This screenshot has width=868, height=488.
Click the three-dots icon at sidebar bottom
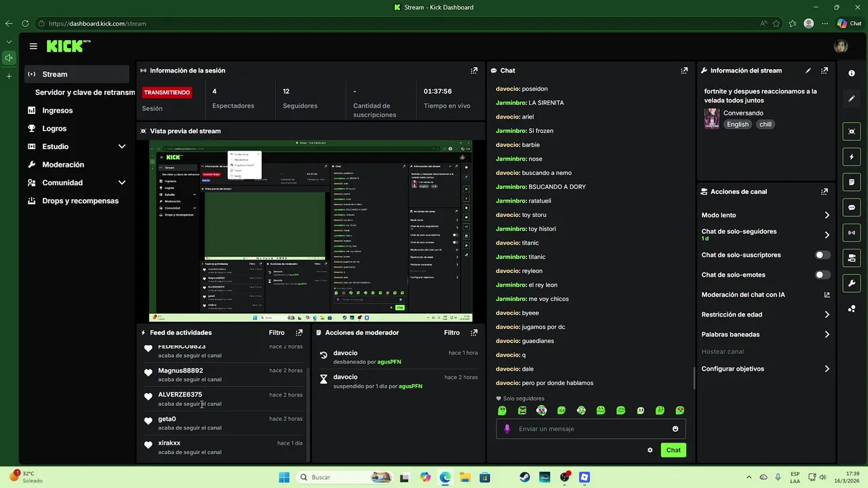(852, 309)
